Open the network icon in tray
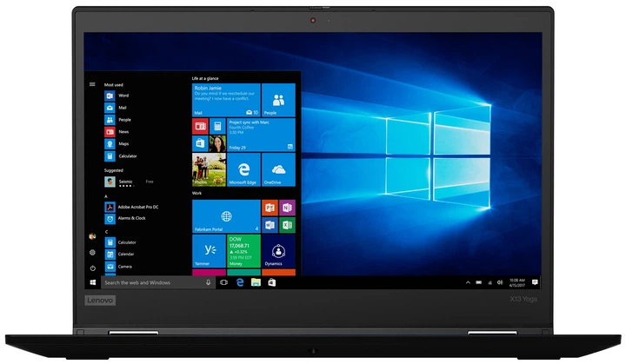The image size is (626, 364). tap(489, 282)
